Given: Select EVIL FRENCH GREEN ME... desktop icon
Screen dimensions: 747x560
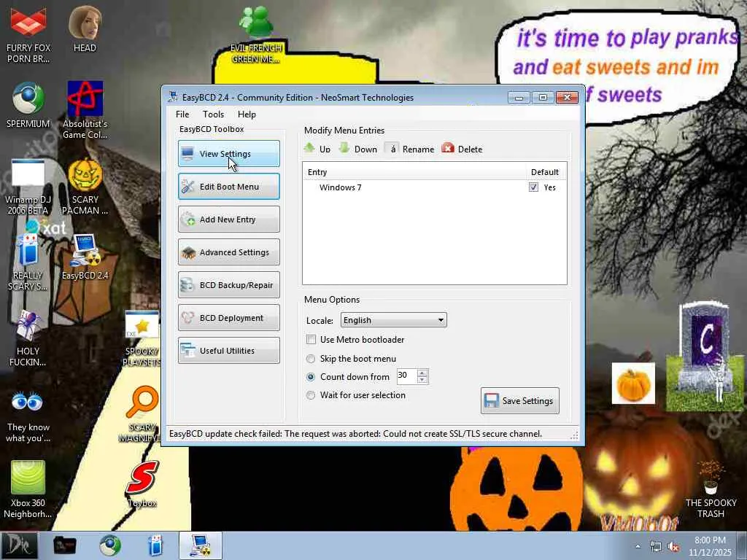Looking at the screenshot, I should pos(256,35).
